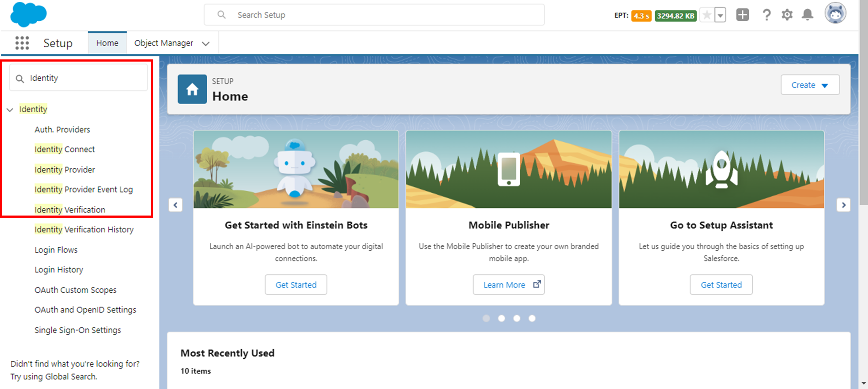This screenshot has width=868, height=389.
Task: Click the Quick Find box containing Identity
Action: pyautogui.click(x=78, y=78)
